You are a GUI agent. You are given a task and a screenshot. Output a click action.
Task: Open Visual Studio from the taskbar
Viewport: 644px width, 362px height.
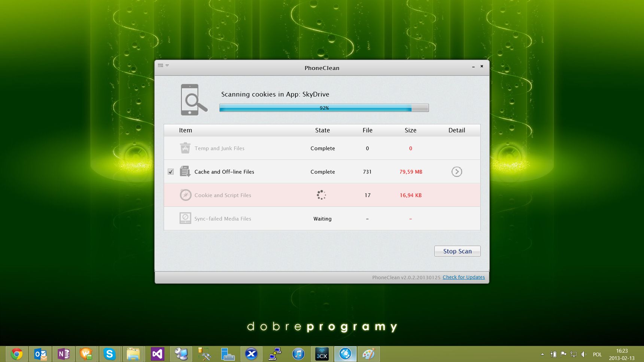[157, 354]
